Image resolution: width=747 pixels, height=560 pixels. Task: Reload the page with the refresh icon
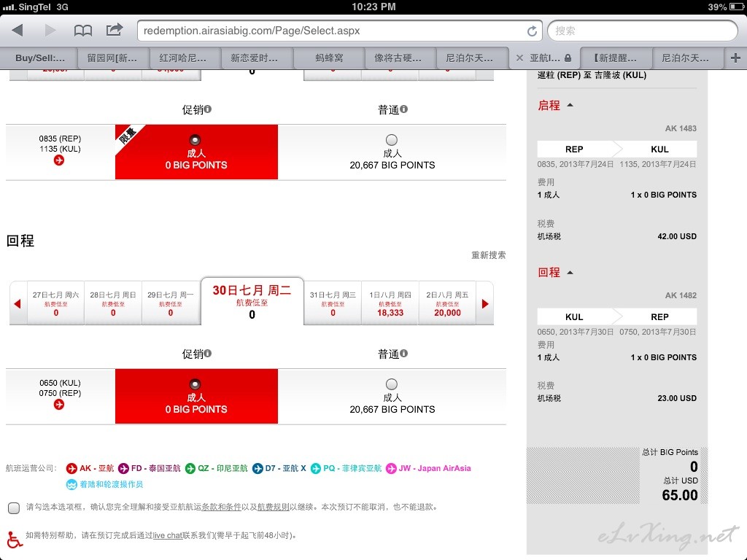tap(532, 31)
